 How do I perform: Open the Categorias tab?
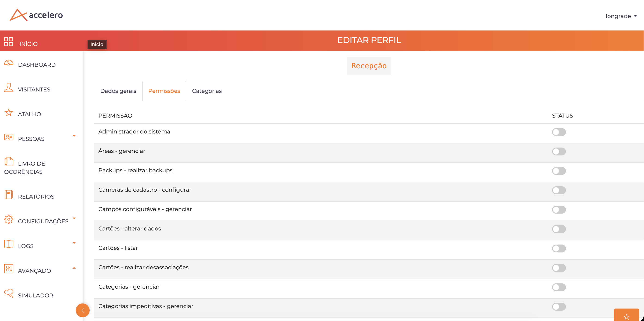click(207, 91)
